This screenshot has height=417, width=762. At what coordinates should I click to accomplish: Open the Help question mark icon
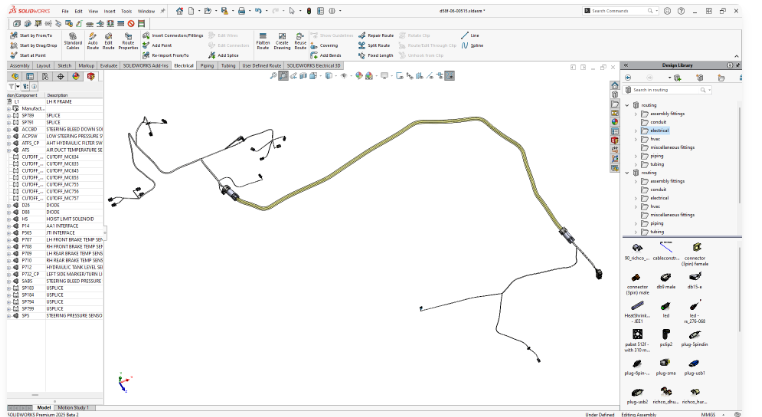(681, 11)
